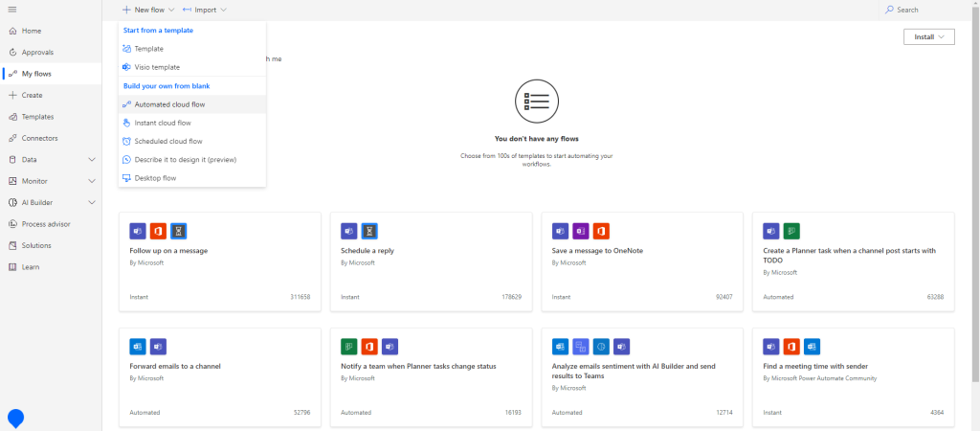980x431 pixels.
Task: Open Templates page from sidebar
Action: [x=52, y=117]
